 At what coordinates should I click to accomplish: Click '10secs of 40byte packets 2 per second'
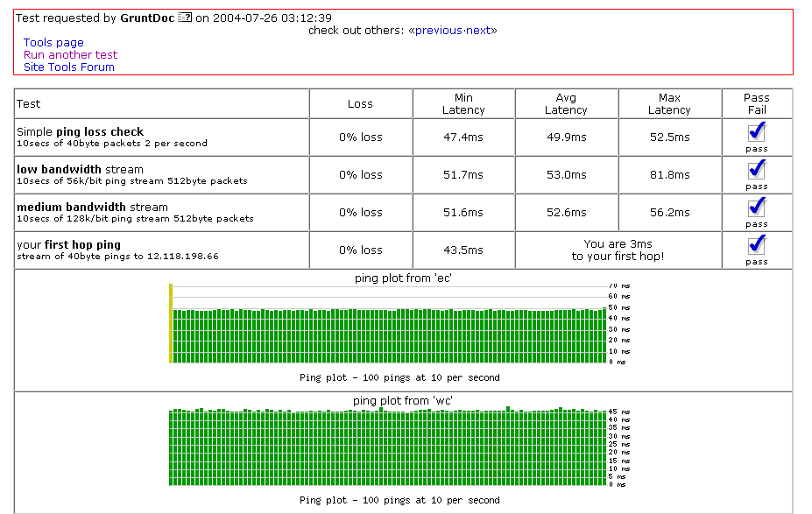coord(112,144)
